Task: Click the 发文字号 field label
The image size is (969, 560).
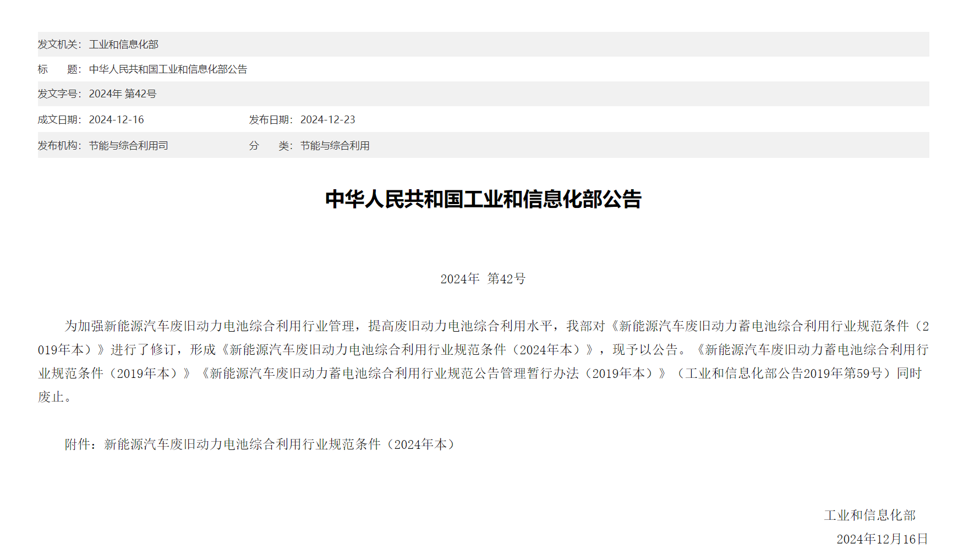Action: 59,94
